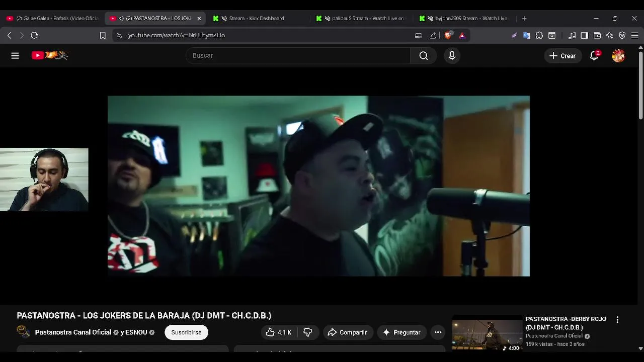Click the streamer webcam overlay
Image resolution: width=644 pixels, height=362 pixels.
point(44,179)
